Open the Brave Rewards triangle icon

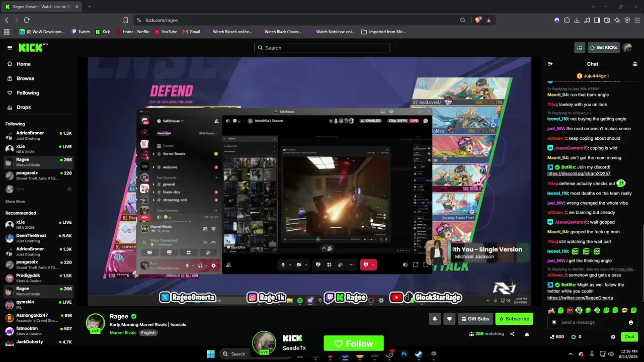tap(489, 20)
